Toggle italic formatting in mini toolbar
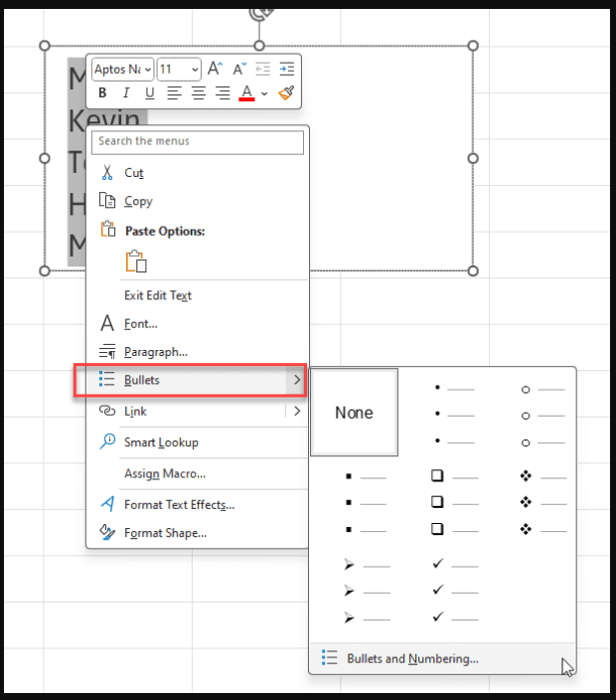616x700 pixels. point(126,92)
